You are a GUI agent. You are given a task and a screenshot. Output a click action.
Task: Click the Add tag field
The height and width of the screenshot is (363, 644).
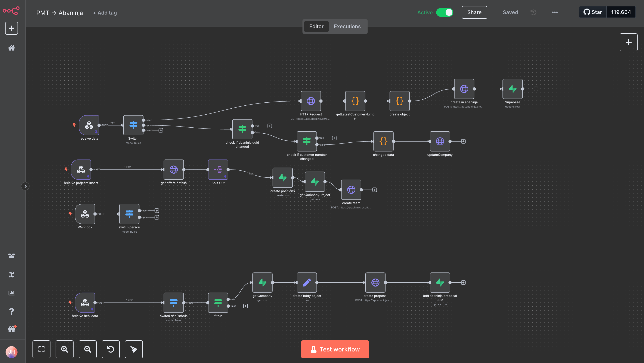click(105, 13)
